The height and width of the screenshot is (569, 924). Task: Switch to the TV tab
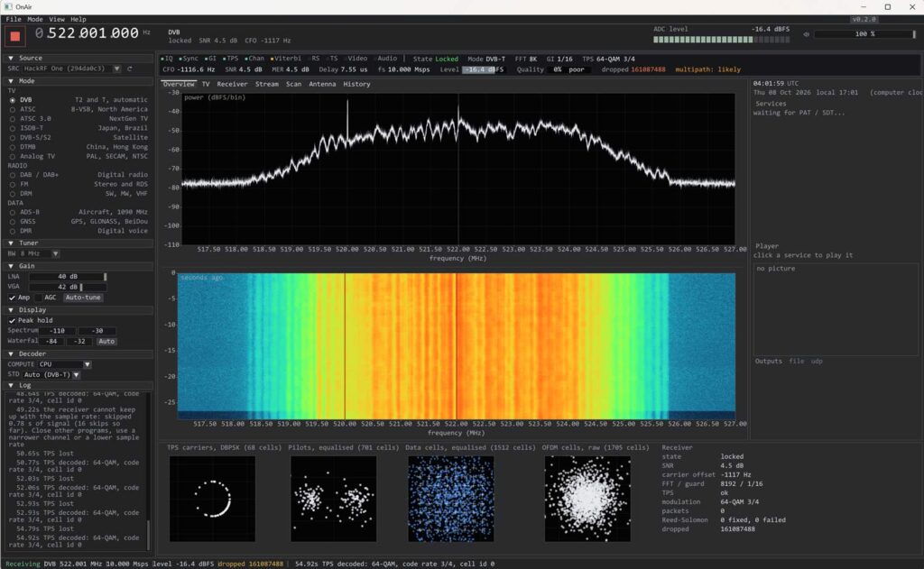[x=206, y=84]
